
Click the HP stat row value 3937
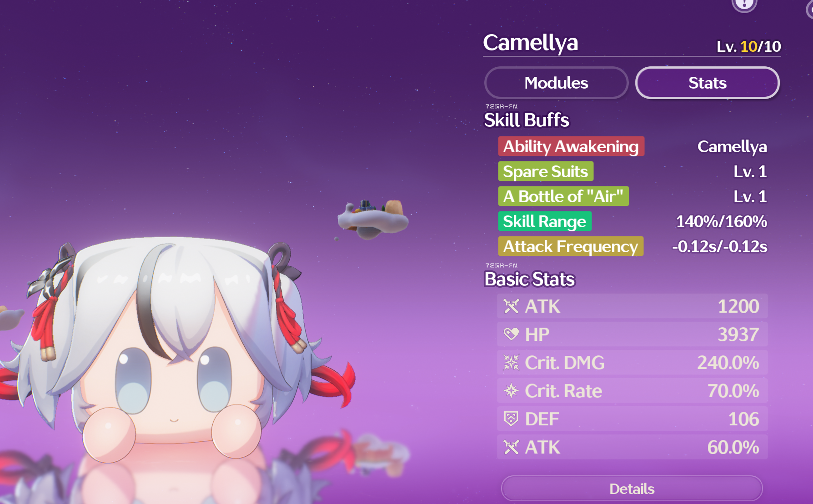[738, 334]
